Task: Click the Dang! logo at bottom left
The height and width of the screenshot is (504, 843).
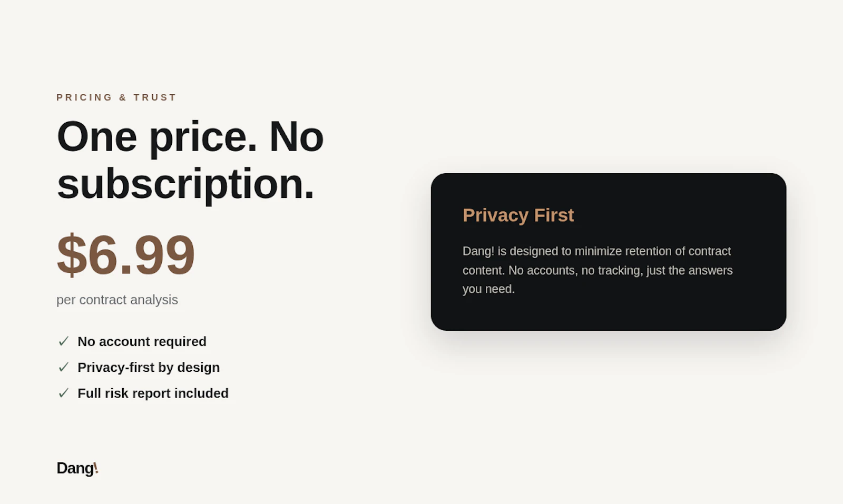Action: 77,468
